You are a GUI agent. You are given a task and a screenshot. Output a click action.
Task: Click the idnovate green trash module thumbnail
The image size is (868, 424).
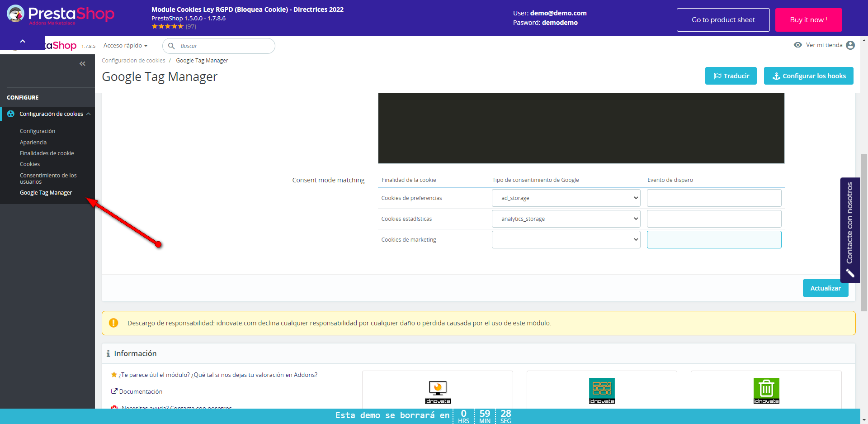pyautogui.click(x=766, y=391)
